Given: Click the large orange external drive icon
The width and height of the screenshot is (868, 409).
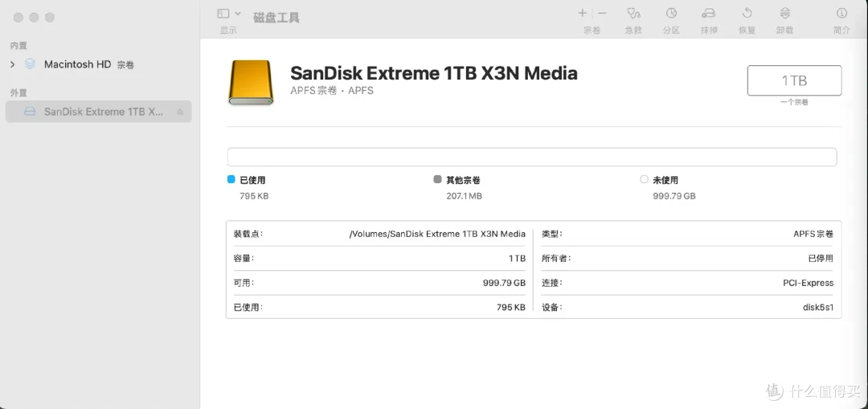Looking at the screenshot, I should click(x=251, y=83).
